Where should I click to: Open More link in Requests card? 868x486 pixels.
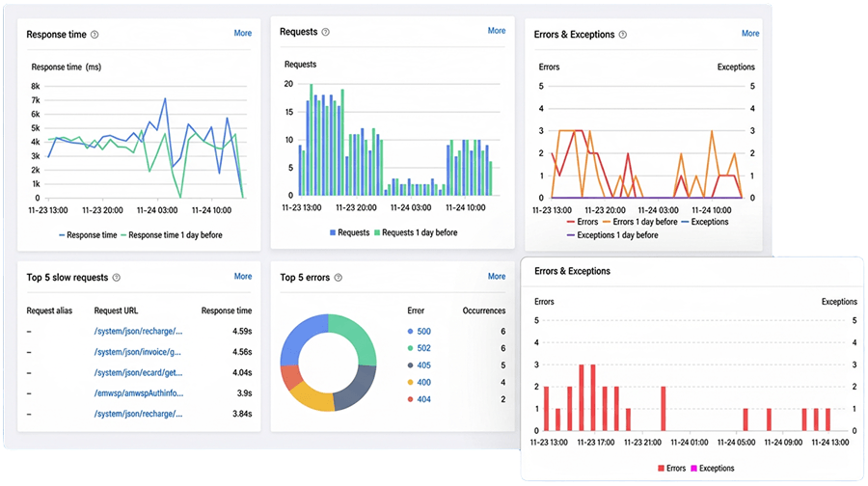497,31
